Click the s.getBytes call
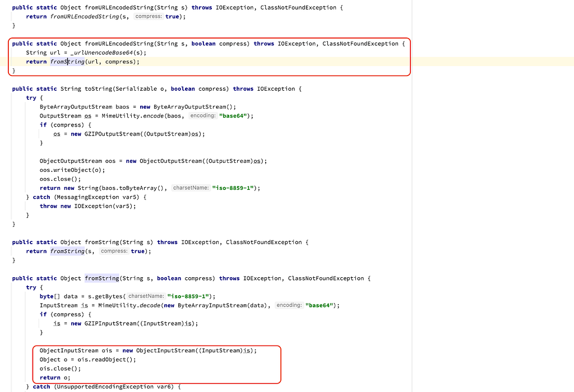574x392 pixels. click(107, 297)
